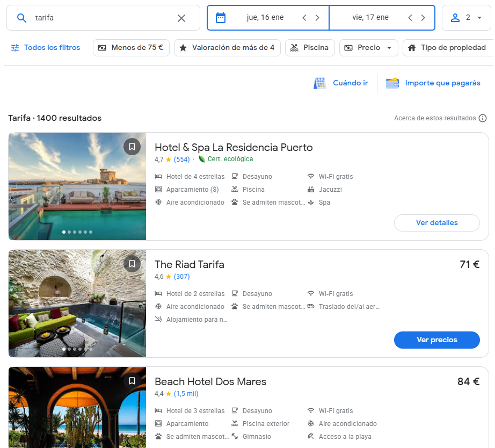Click 'Acerca de estos resultados' text

pyautogui.click(x=435, y=118)
